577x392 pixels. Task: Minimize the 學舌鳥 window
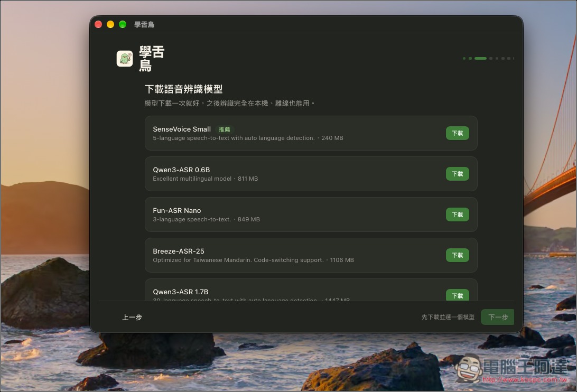tap(110, 24)
